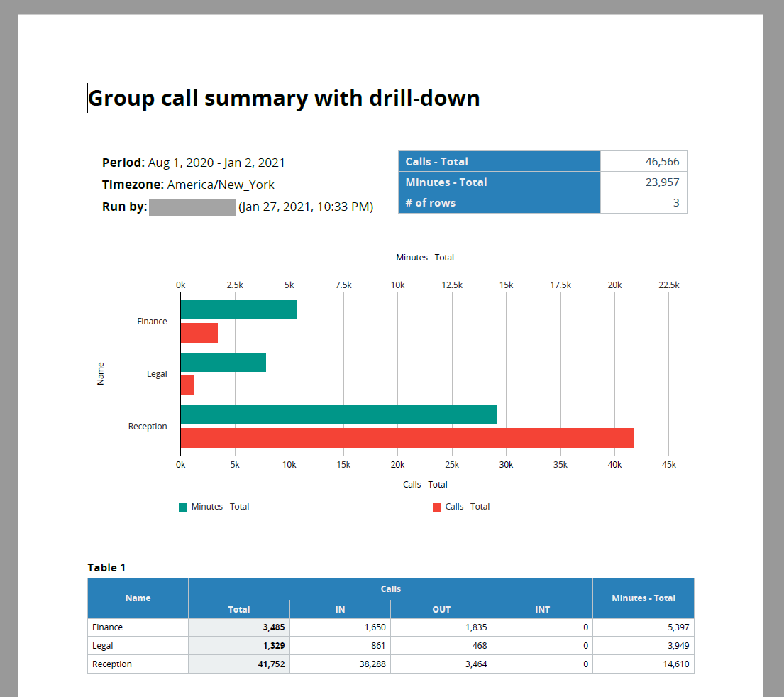The image size is (784, 697).
Task: Click the 'Group call summary with drill-down' title
Action: coord(284,98)
